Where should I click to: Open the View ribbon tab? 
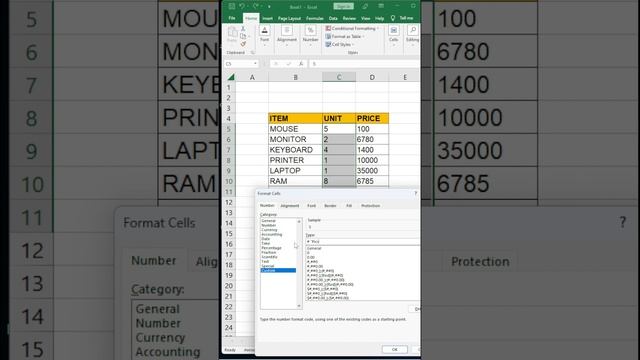365,18
